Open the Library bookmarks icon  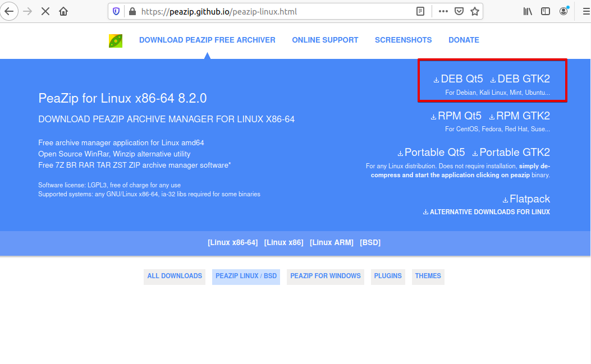(528, 11)
